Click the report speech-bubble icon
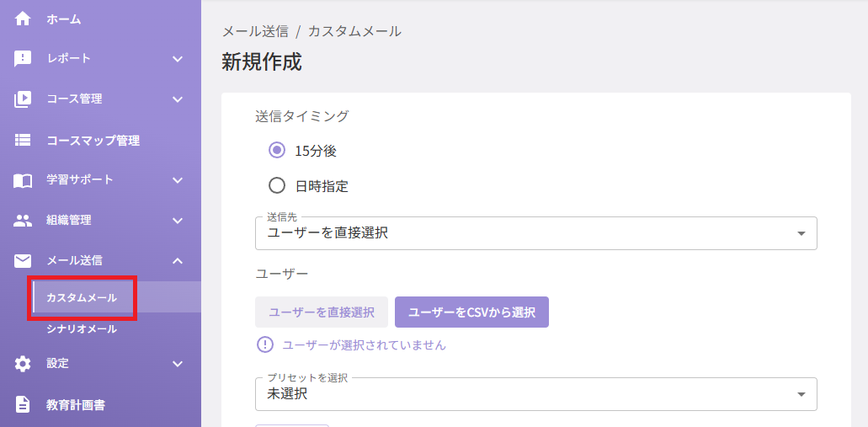Screen dimensions: 868x427 (x=23, y=59)
